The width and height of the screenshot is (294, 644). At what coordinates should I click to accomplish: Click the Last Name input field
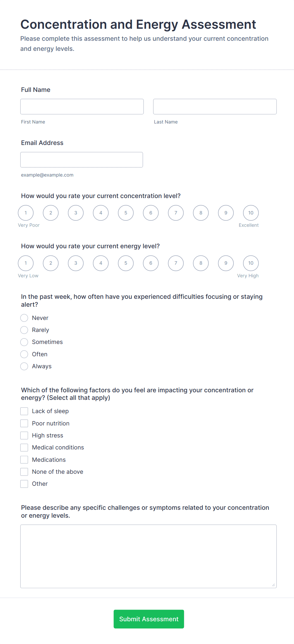coord(215,107)
